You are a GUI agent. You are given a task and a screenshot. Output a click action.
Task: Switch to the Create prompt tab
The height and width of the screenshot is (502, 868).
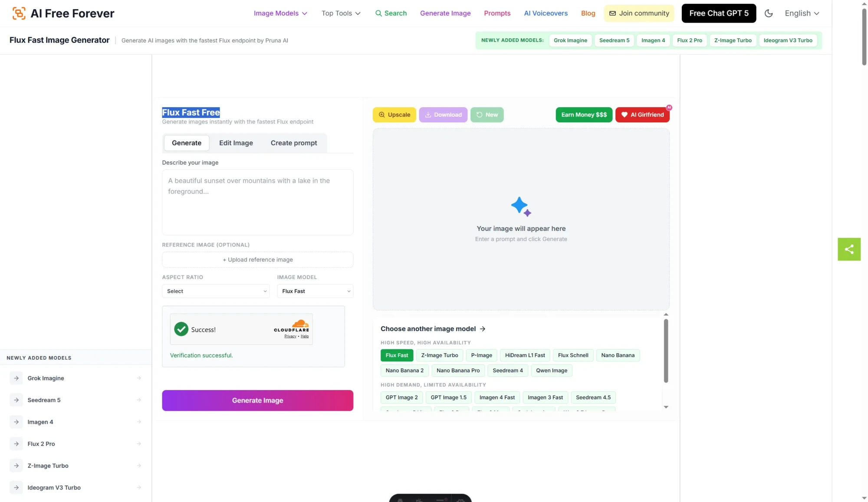pyautogui.click(x=294, y=143)
